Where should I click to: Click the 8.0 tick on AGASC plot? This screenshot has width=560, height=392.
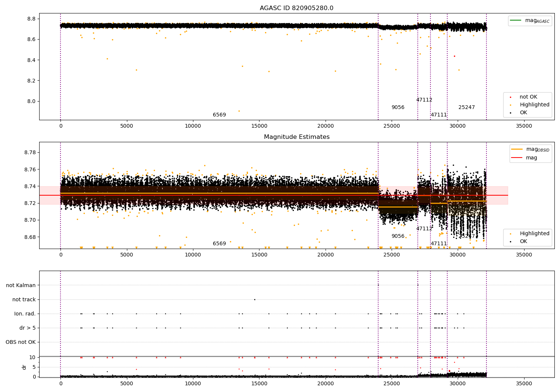point(31,101)
